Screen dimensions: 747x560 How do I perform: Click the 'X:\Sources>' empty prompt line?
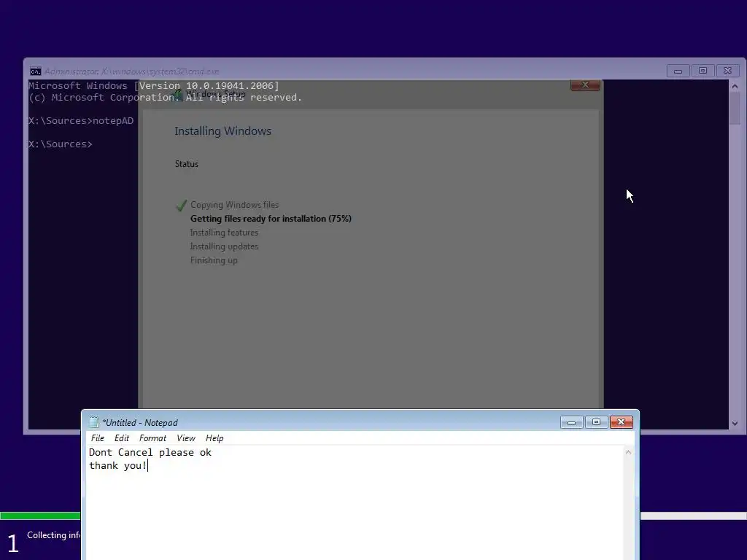tap(60, 144)
